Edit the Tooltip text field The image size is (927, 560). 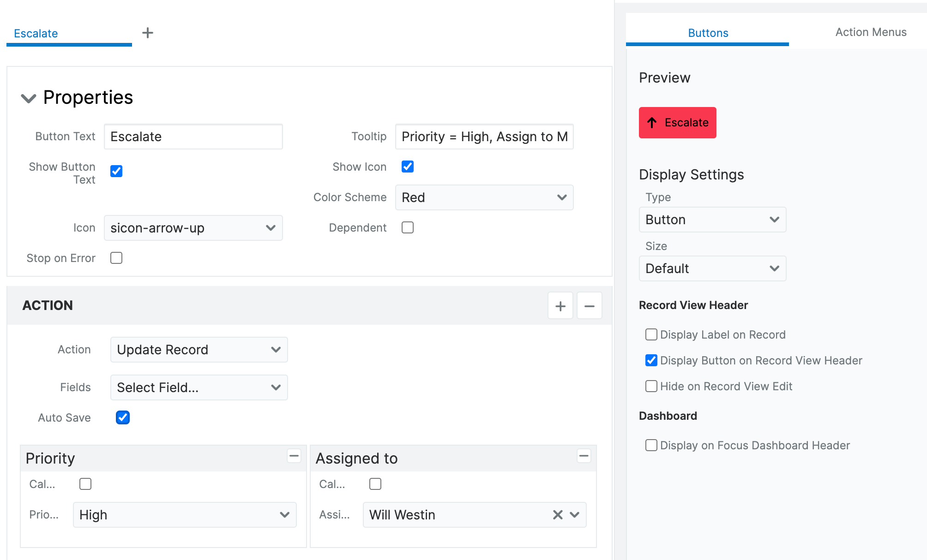pyautogui.click(x=484, y=137)
